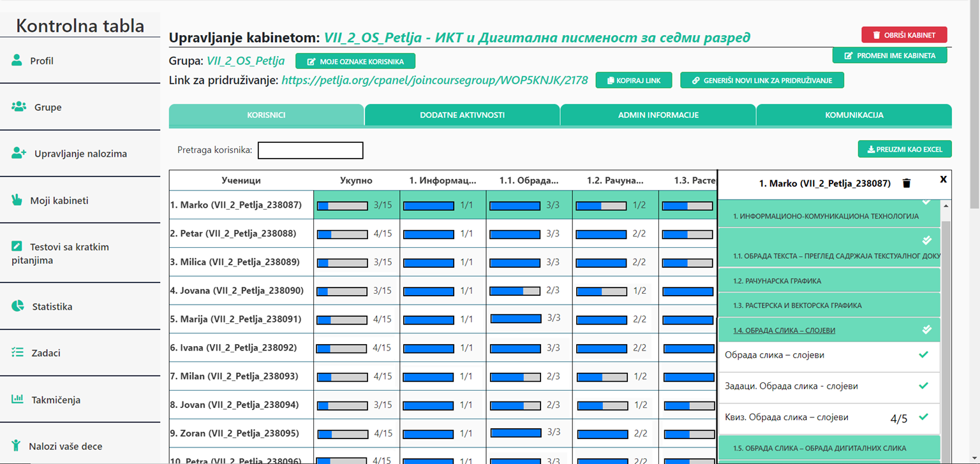980x464 pixels.
Task: Click the PREUZMI KAO EXCEL button
Action: (x=904, y=150)
